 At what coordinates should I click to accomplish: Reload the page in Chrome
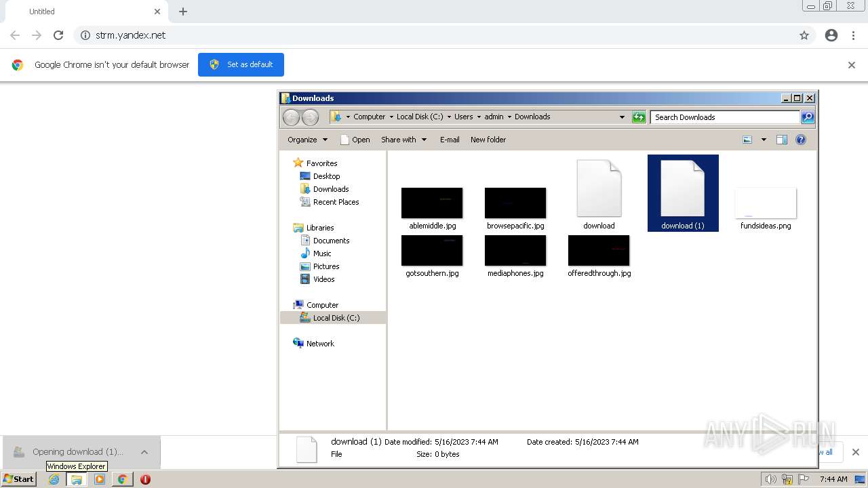[58, 35]
